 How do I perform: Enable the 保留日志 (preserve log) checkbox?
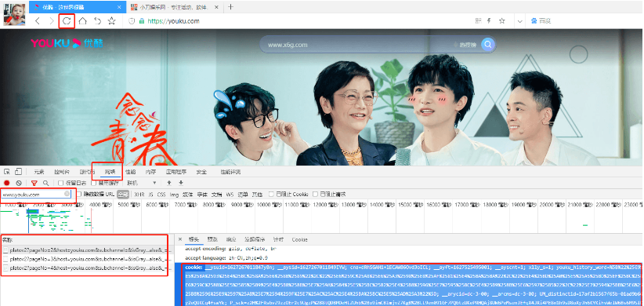point(61,183)
